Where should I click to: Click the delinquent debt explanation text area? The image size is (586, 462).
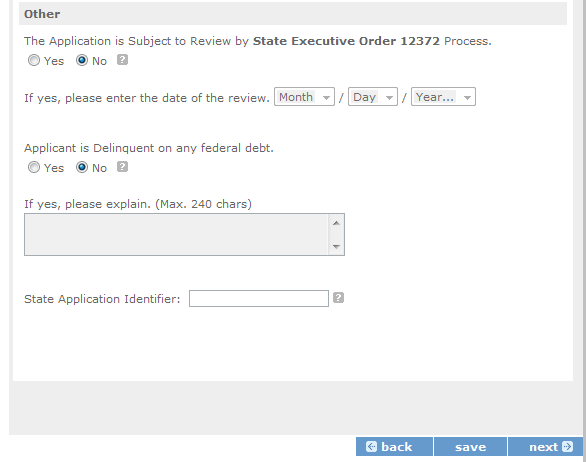(176, 235)
